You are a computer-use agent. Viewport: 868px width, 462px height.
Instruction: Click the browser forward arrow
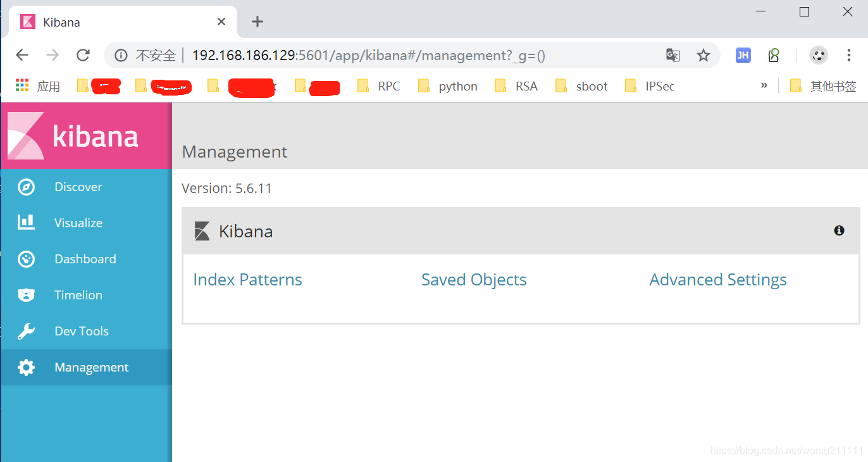pyautogui.click(x=53, y=55)
